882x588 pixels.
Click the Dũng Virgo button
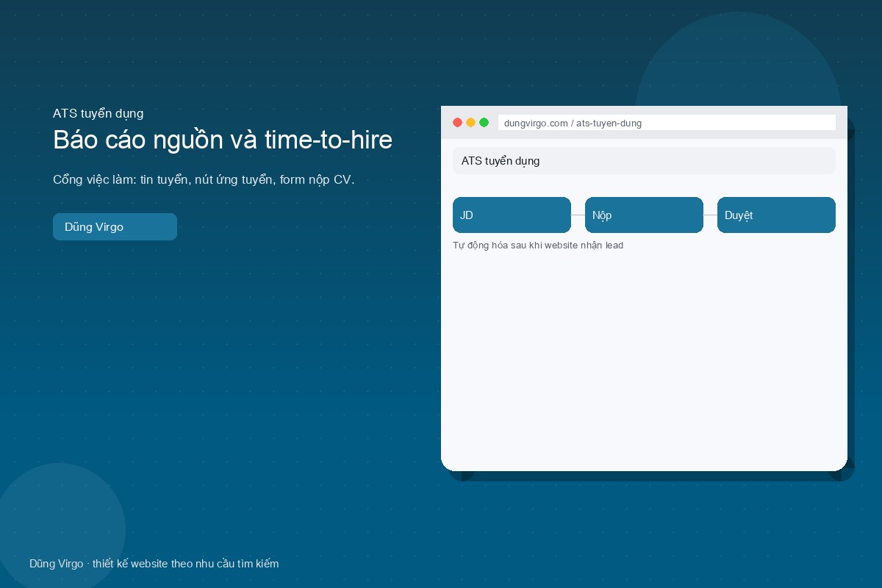(x=115, y=226)
